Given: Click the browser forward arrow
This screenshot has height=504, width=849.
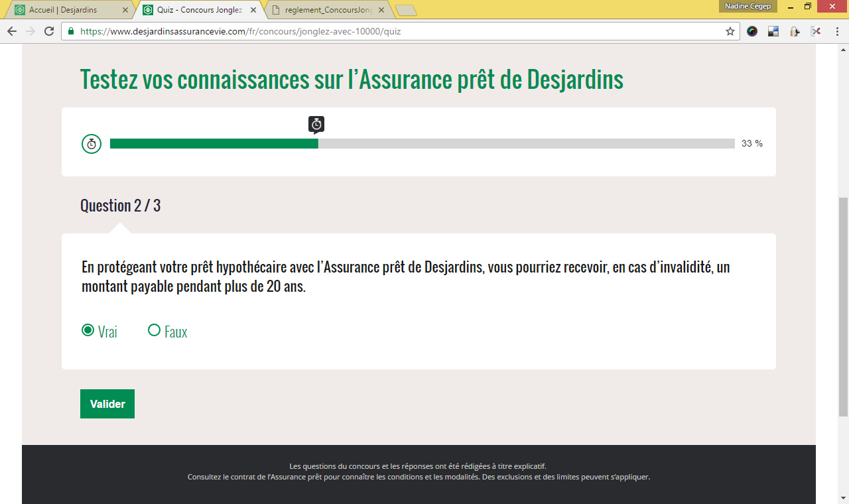Looking at the screenshot, I should (31, 31).
